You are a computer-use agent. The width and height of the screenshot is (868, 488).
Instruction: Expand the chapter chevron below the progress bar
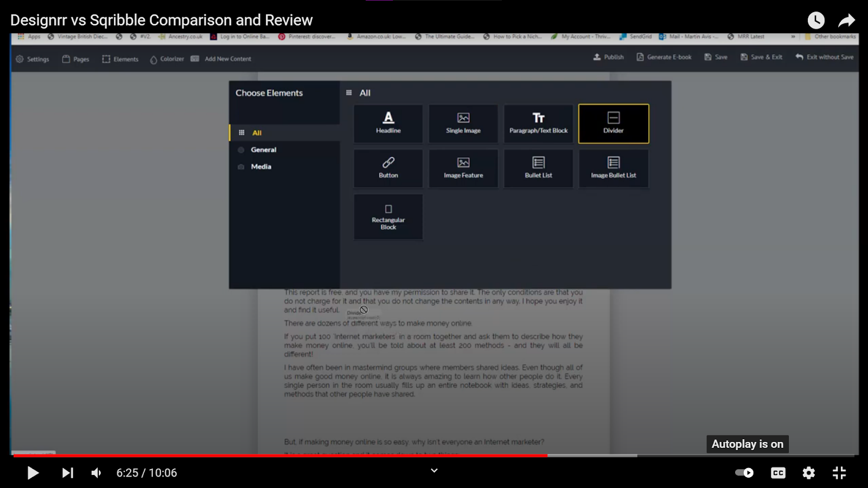(x=434, y=471)
